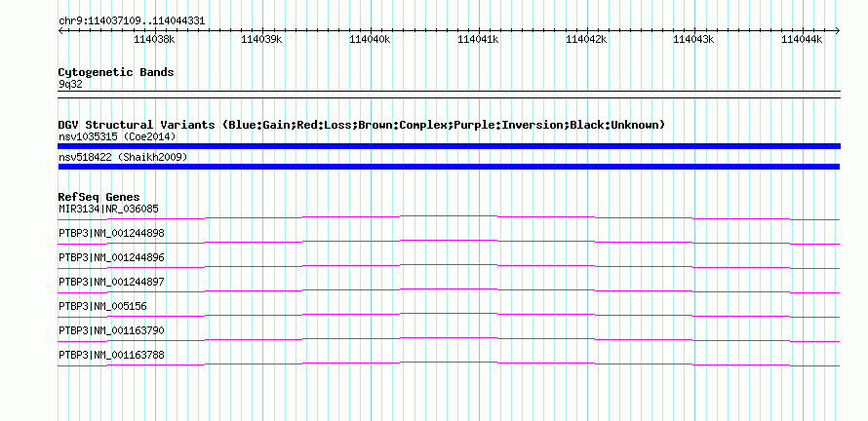Click the magenta intron line under NM_005156
The height and width of the screenshot is (421, 868).
pyautogui.click(x=449, y=314)
